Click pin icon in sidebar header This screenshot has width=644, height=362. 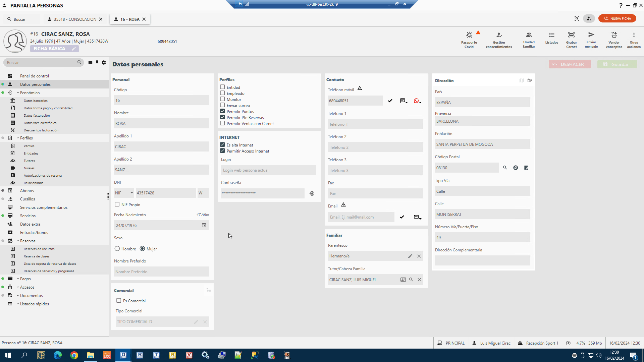click(x=97, y=62)
